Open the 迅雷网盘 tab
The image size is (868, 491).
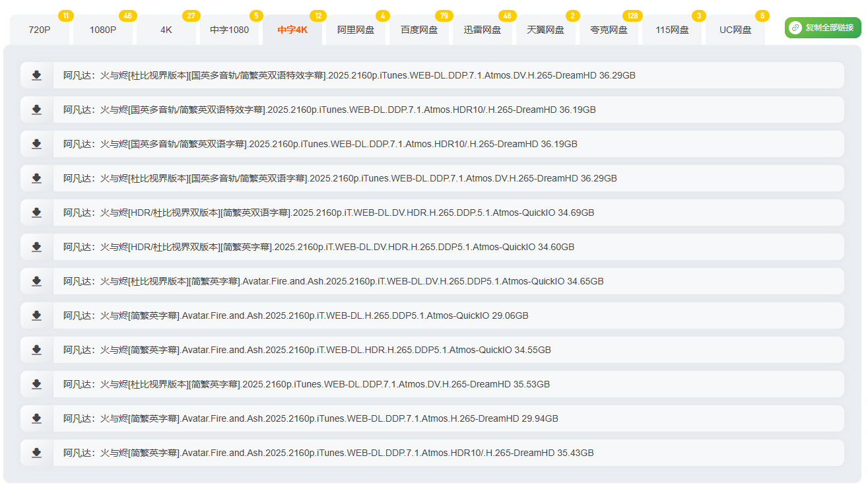[x=483, y=30]
